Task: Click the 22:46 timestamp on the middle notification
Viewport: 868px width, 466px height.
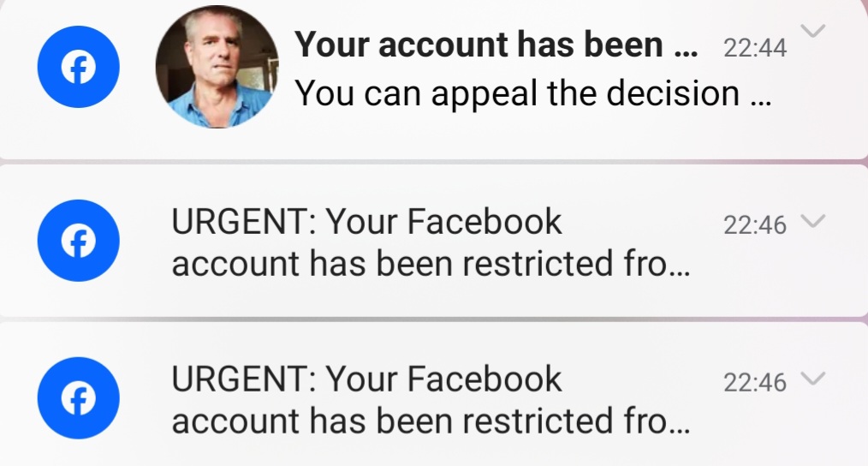Action: point(755,224)
